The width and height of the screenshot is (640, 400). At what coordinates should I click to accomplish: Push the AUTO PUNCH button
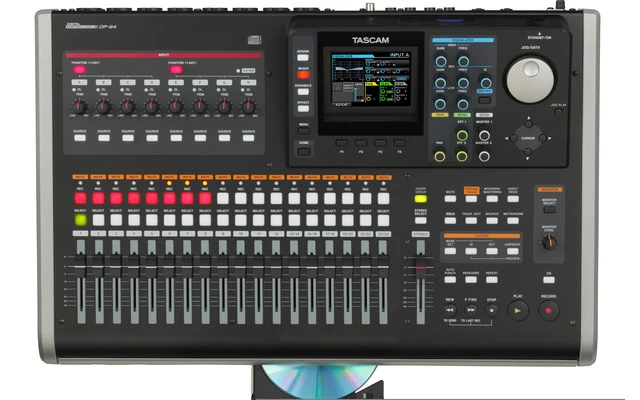coord(450,280)
